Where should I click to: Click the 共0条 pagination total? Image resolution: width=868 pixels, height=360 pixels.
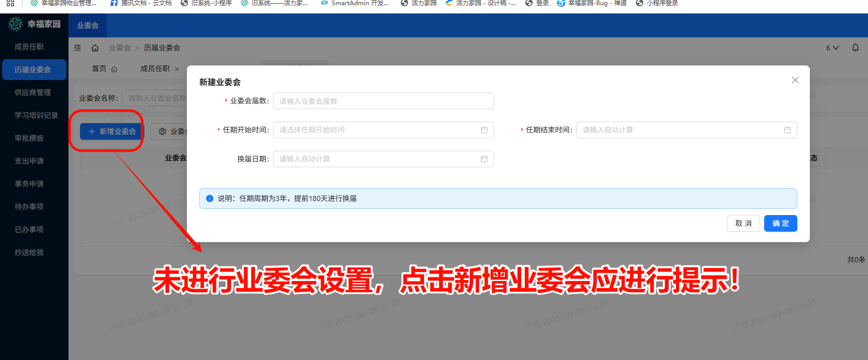pos(857,260)
